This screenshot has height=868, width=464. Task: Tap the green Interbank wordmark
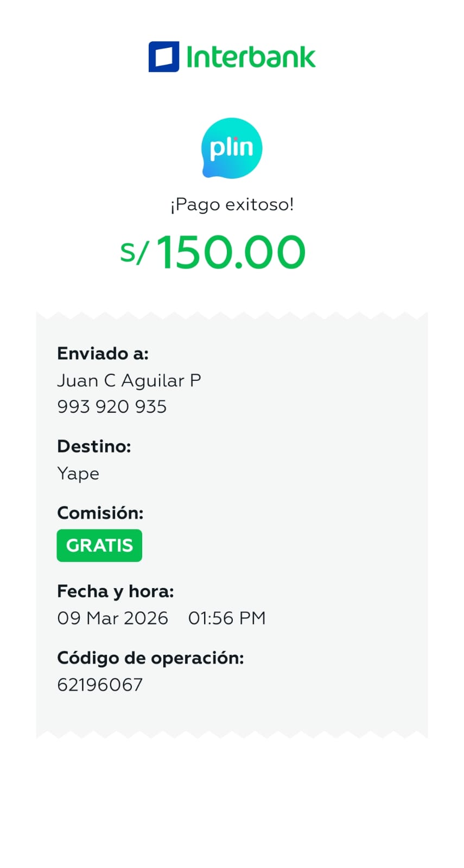pyautogui.click(x=251, y=57)
